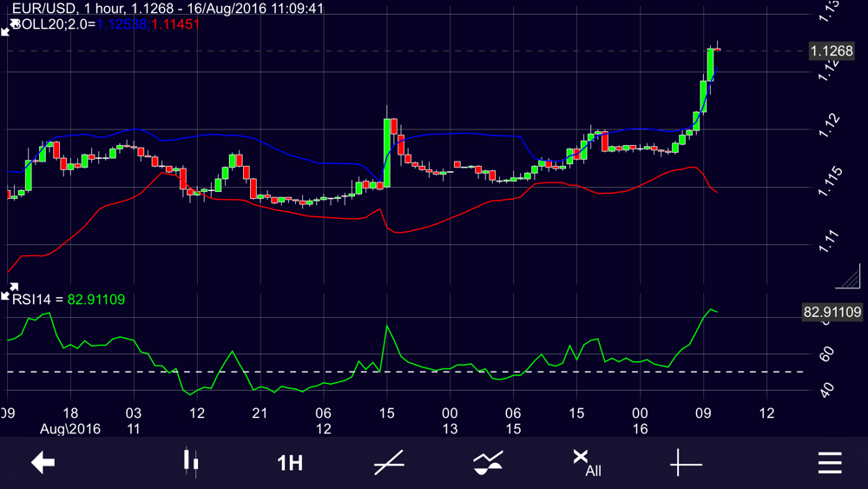Select the trend line drawing tool
Screen dimensions: 868x489
[389, 462]
